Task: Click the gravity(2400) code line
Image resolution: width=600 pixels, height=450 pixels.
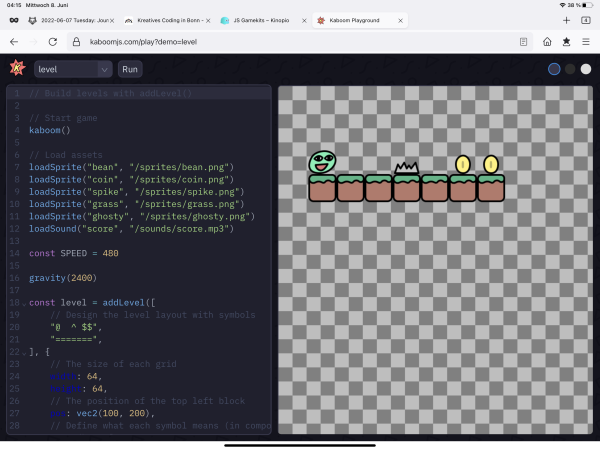Action: pyautogui.click(x=63, y=278)
